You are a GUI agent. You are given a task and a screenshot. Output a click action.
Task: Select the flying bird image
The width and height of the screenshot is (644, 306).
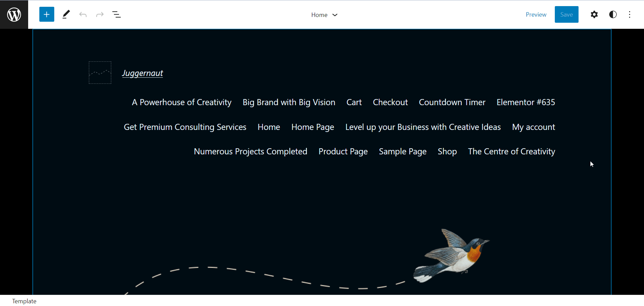coord(451,256)
